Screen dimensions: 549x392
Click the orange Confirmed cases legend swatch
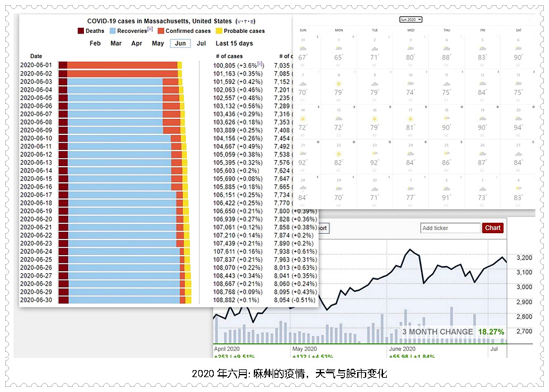point(161,31)
